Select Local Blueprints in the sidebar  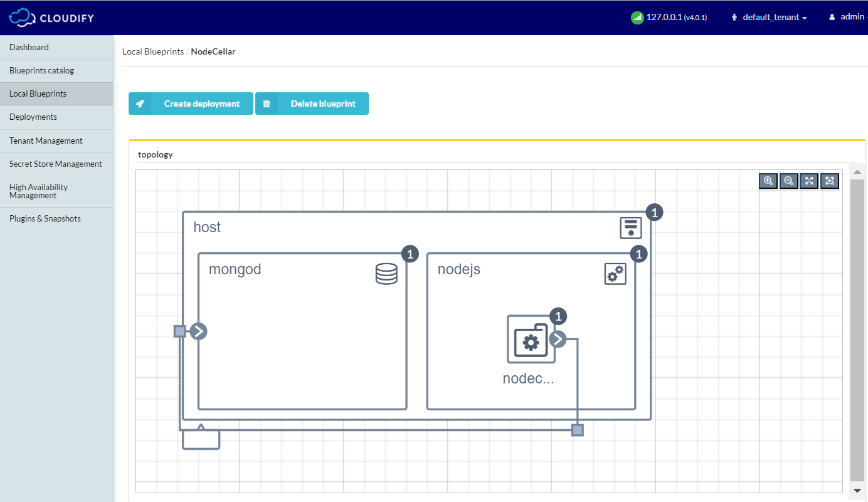[x=56, y=93]
